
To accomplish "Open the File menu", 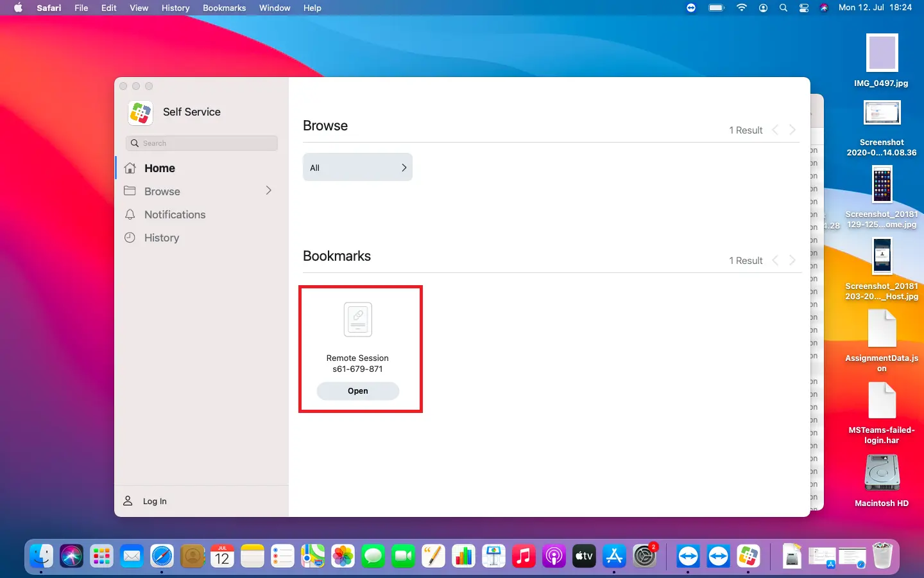I will [x=81, y=8].
